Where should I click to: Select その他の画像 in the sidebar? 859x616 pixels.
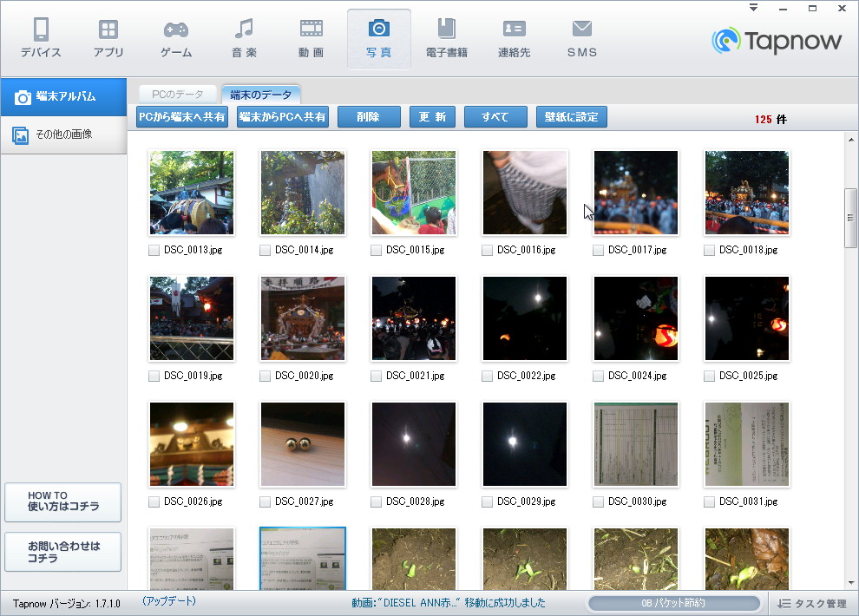[x=63, y=134]
